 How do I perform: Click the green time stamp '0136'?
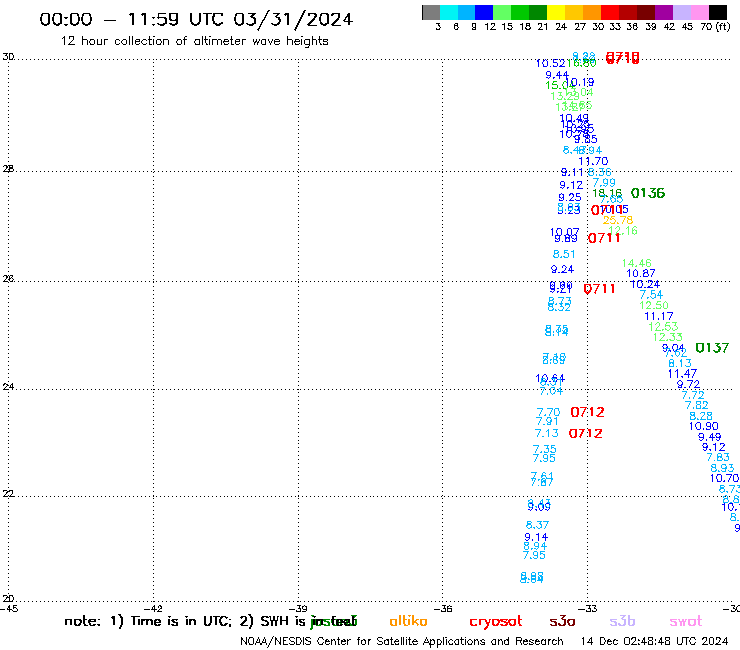point(648,193)
